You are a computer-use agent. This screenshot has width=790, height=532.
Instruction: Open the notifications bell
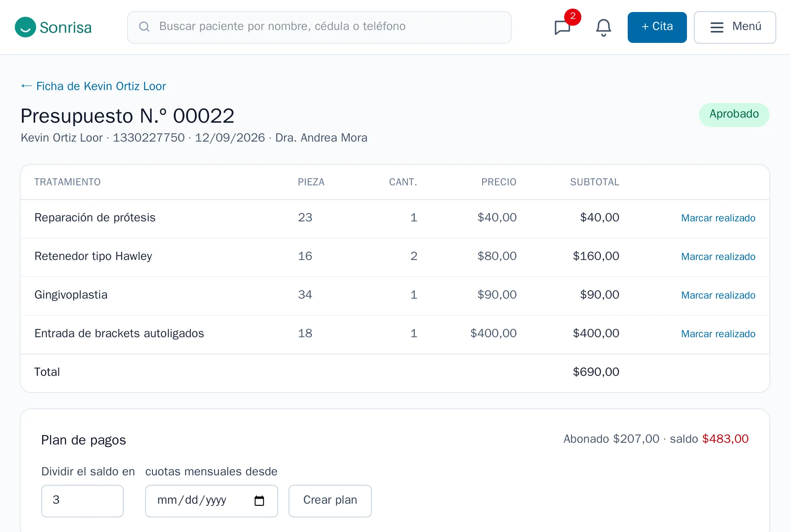pos(603,27)
